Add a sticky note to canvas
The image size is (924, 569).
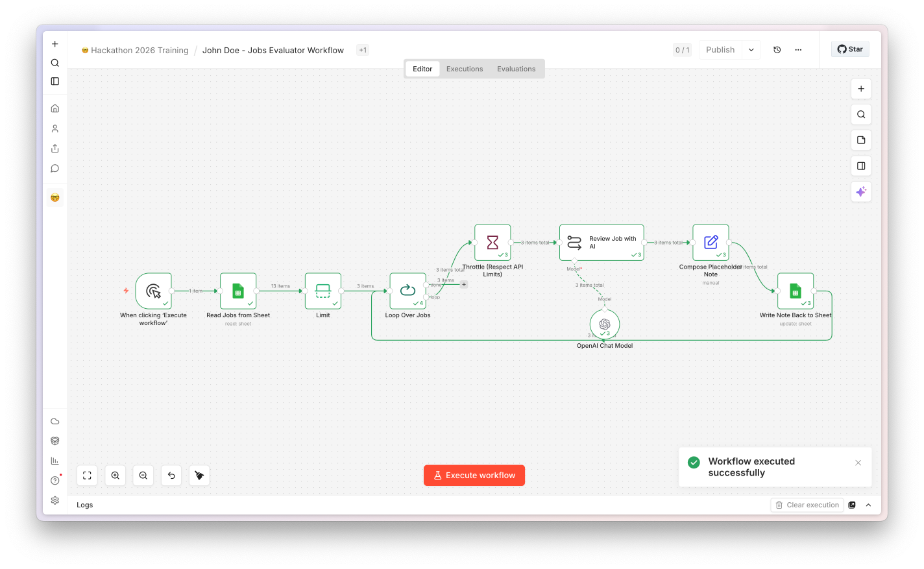(861, 140)
